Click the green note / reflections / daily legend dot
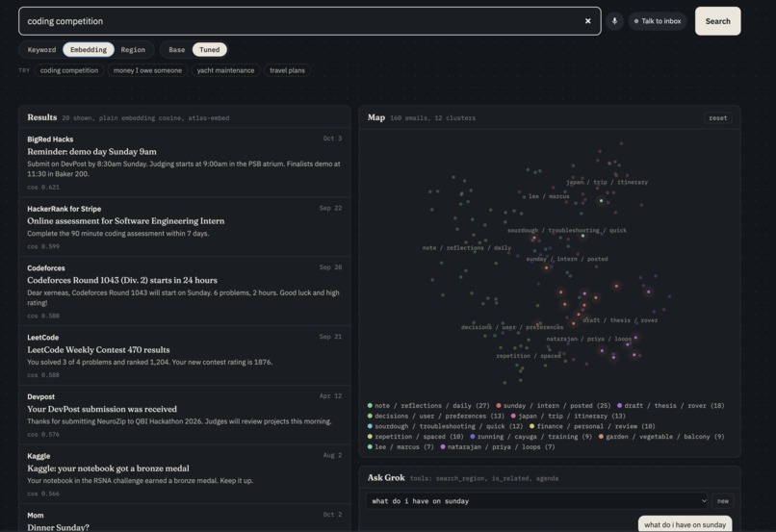Screen dimensions: 776x532 370,405
